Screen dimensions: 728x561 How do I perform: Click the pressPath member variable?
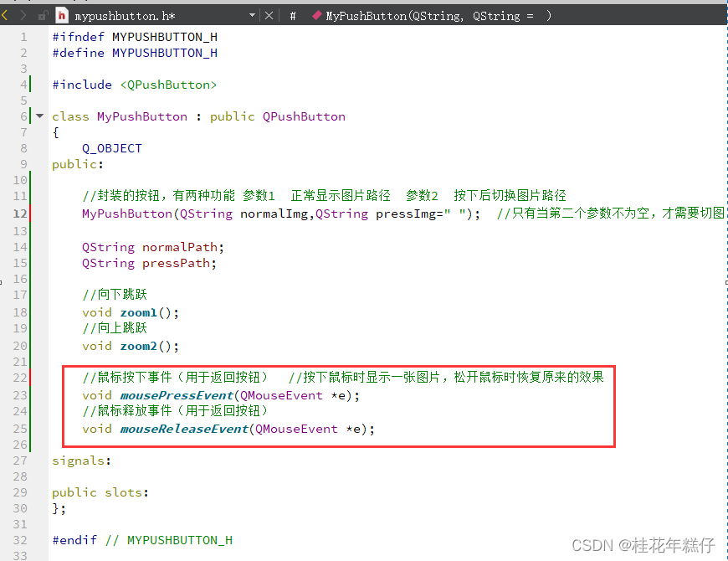pos(176,263)
